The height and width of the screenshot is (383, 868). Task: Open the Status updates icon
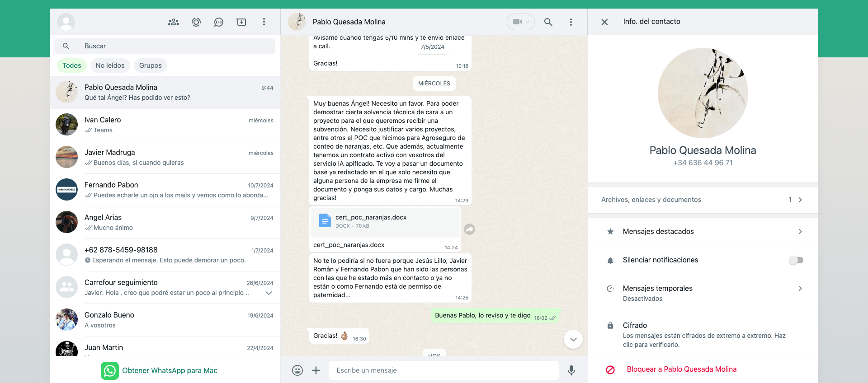coord(196,22)
